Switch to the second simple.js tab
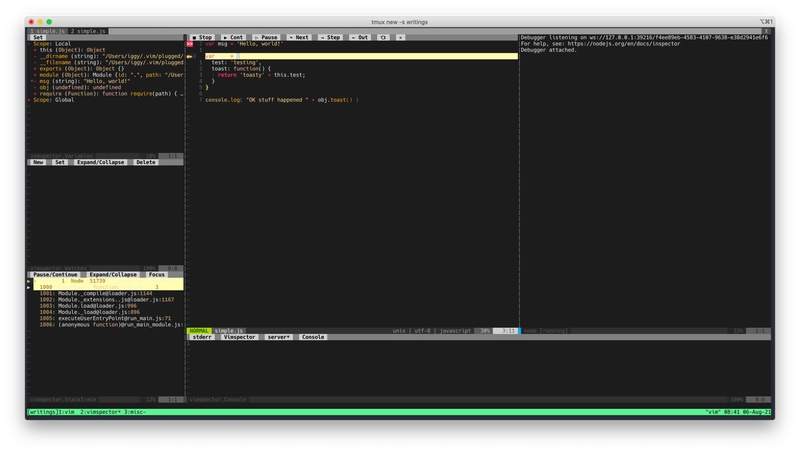The image size is (800, 453). (x=88, y=31)
